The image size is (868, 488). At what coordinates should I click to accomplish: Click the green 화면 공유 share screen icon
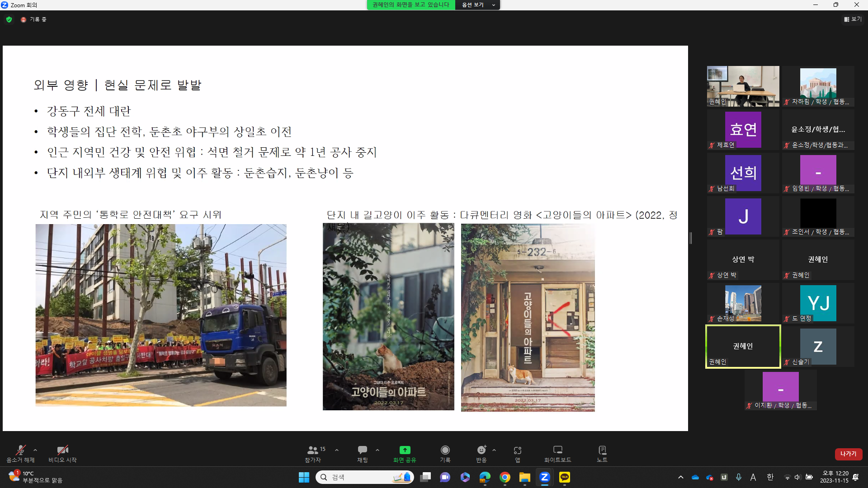click(405, 450)
